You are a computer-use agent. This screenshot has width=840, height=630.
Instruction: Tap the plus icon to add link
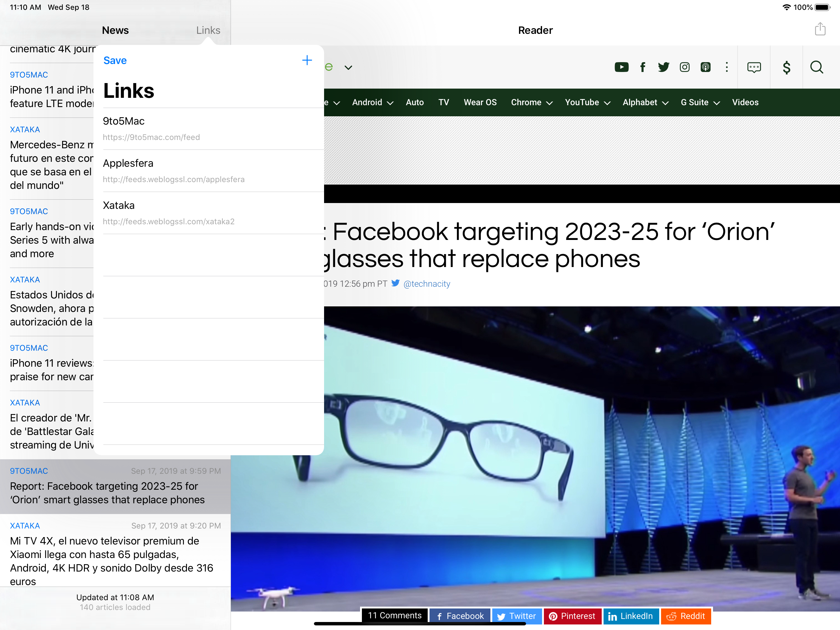(x=307, y=60)
